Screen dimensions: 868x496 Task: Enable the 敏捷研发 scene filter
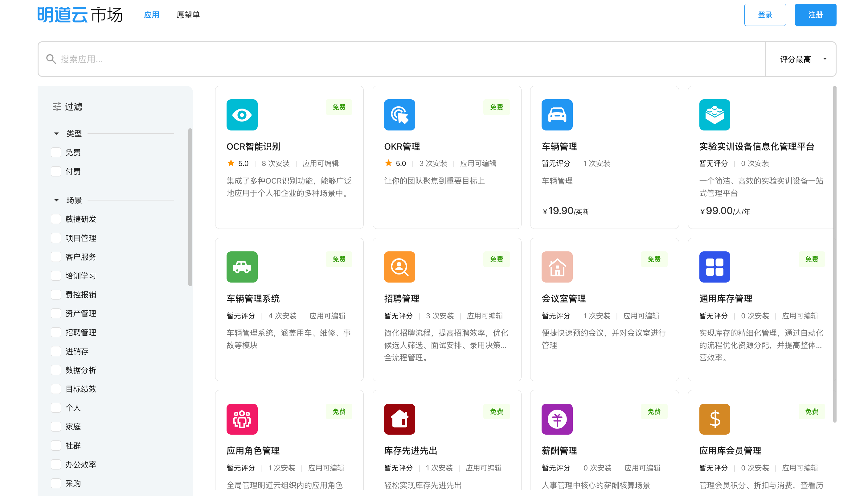(x=56, y=219)
